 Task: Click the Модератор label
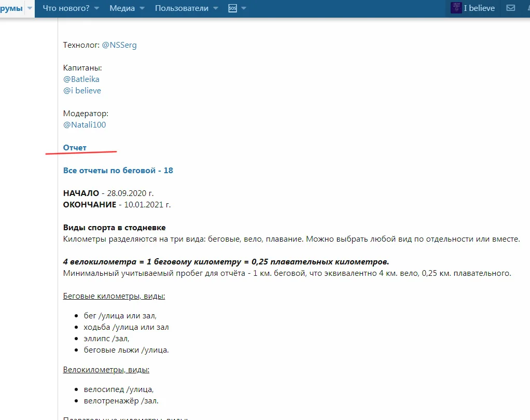pos(86,114)
